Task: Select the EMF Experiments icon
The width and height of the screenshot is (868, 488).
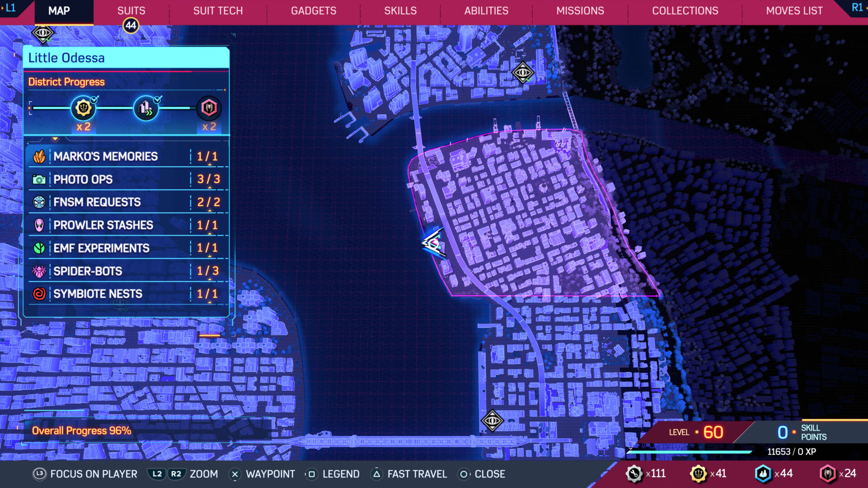Action: [x=40, y=248]
